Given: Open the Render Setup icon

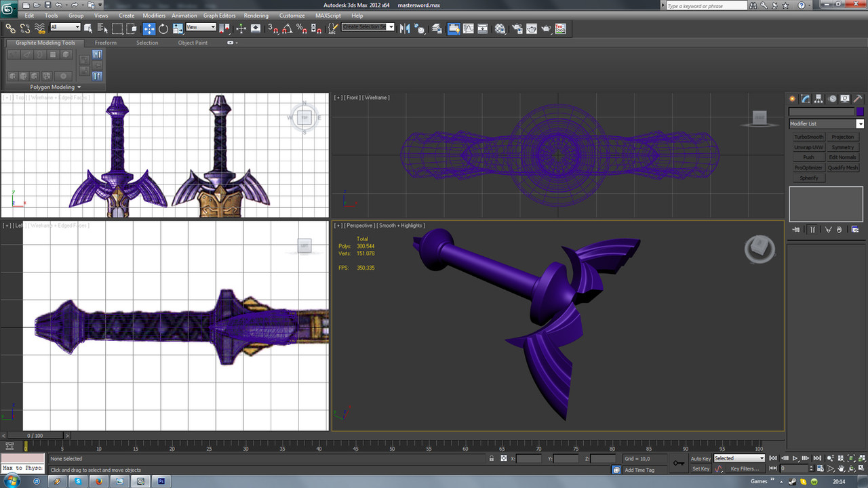Looking at the screenshot, I should click(517, 28).
